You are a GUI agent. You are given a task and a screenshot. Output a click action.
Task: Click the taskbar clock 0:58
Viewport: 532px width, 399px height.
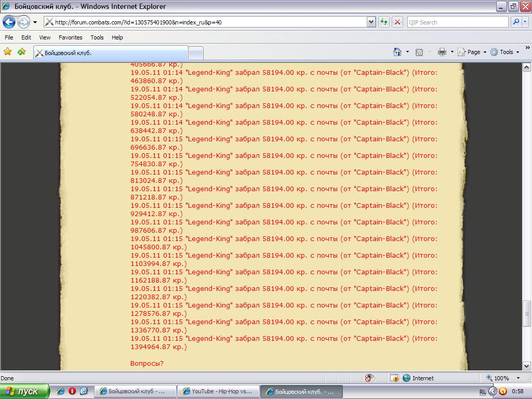518,391
